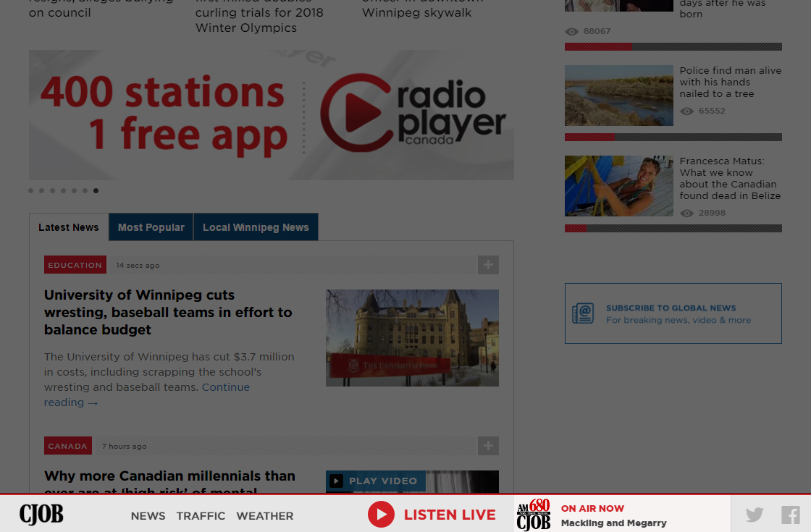Click the eye icon beside the 65552 view count
The height and width of the screenshot is (532, 811).
coord(686,111)
